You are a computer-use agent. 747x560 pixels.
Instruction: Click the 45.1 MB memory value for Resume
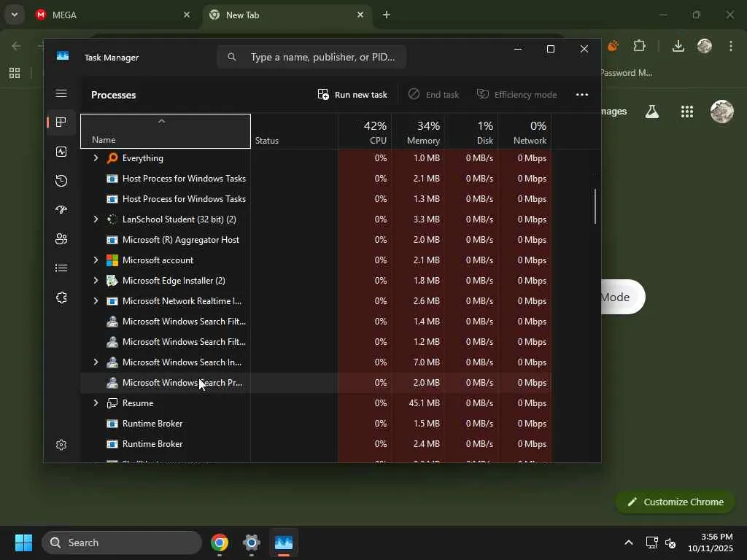click(x=424, y=402)
